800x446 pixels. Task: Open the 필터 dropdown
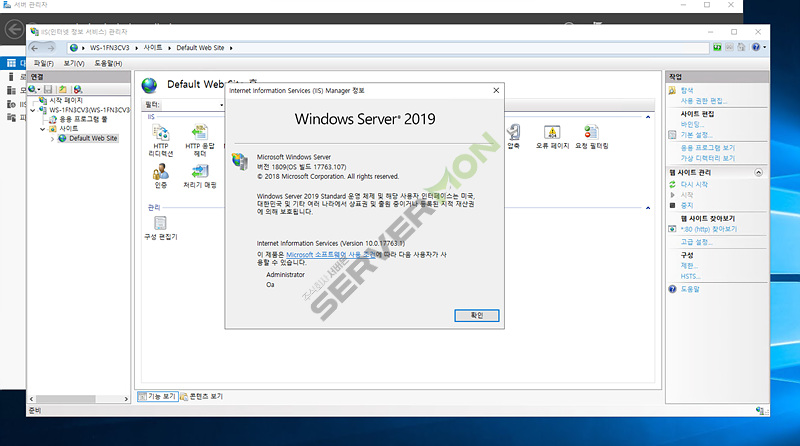(221, 105)
